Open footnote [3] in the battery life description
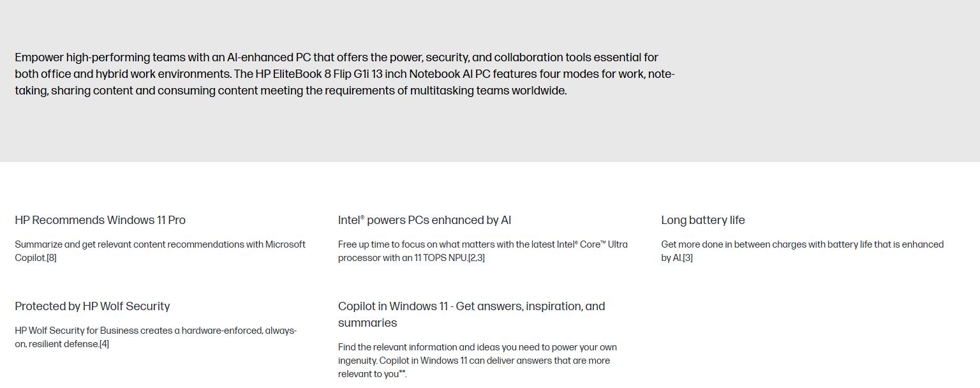The height and width of the screenshot is (388, 980). tap(687, 258)
